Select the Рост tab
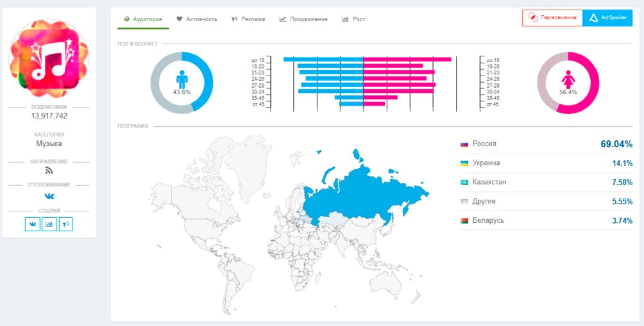The image size is (644, 326). pos(354,19)
